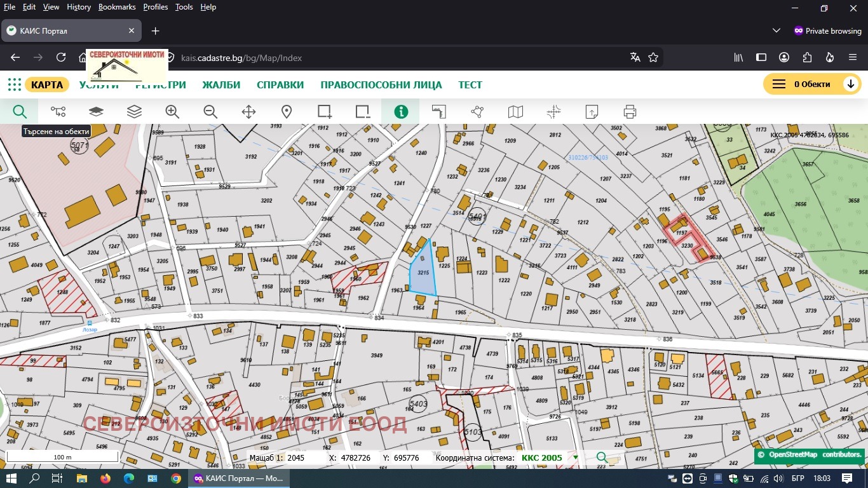This screenshot has width=868, height=488.
Task: Close the КАИС Портал tab
Action: [x=132, y=30]
